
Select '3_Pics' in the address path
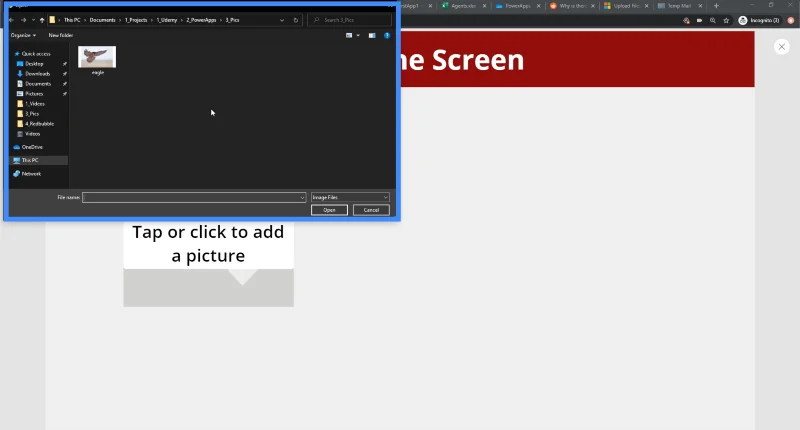[x=232, y=20]
